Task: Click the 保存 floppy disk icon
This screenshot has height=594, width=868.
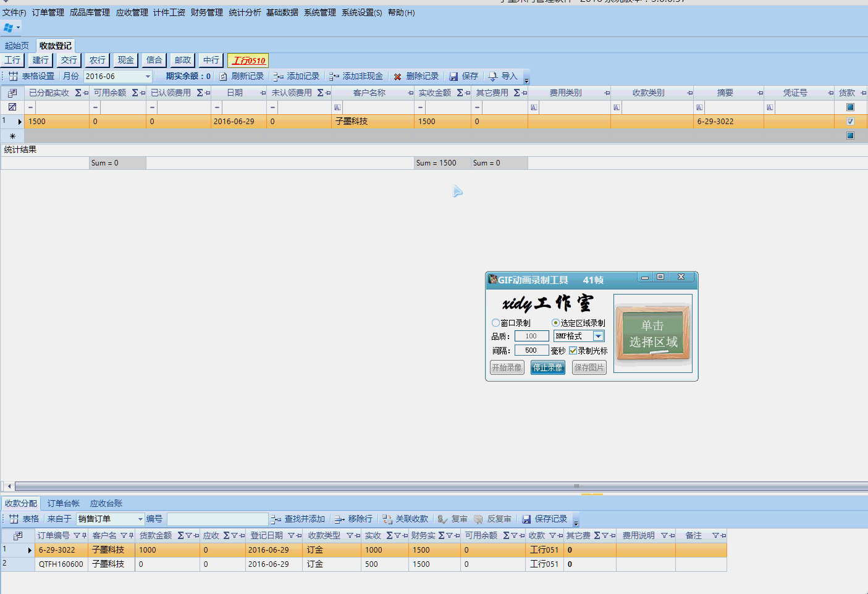Action: click(x=453, y=77)
